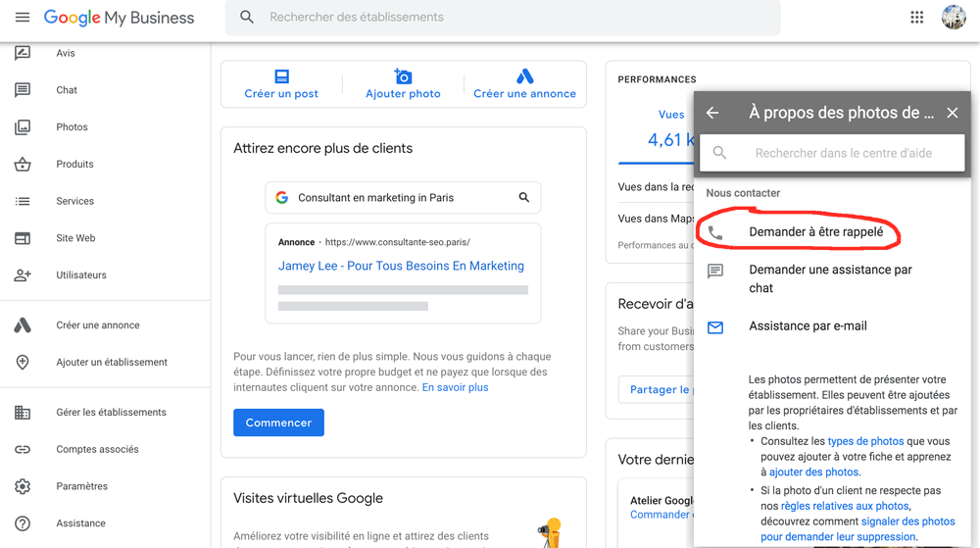
Task: Open the types de photos link
Action: (865, 441)
